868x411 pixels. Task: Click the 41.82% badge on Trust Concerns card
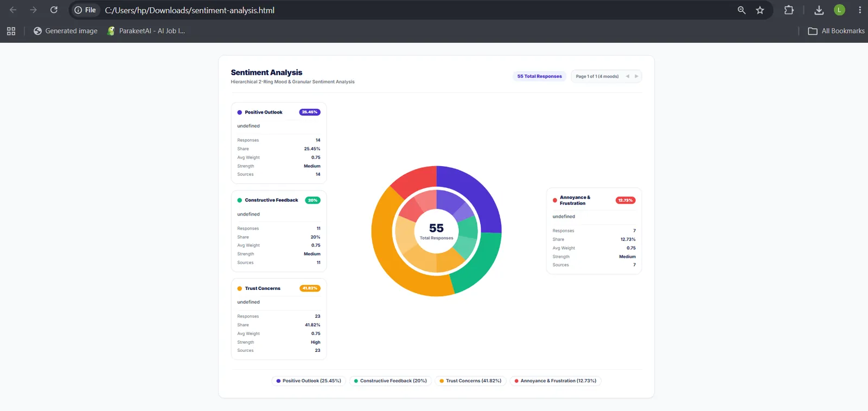coord(310,288)
